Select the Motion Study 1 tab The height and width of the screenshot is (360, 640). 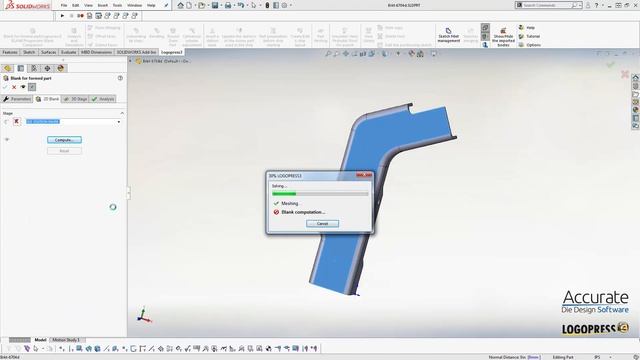(65, 340)
